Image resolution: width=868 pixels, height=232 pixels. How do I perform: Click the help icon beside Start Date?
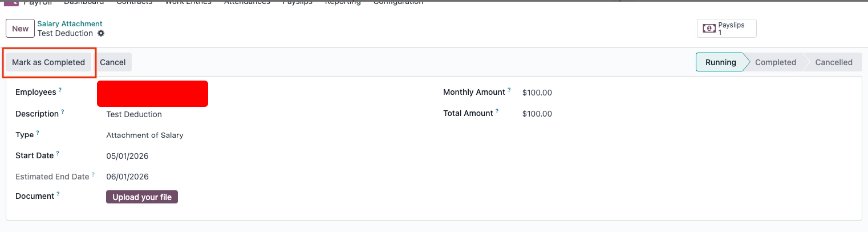[x=58, y=154]
